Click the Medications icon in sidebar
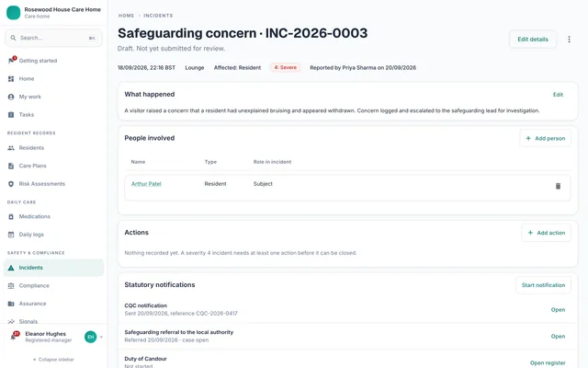The image size is (588, 368). (x=11, y=217)
